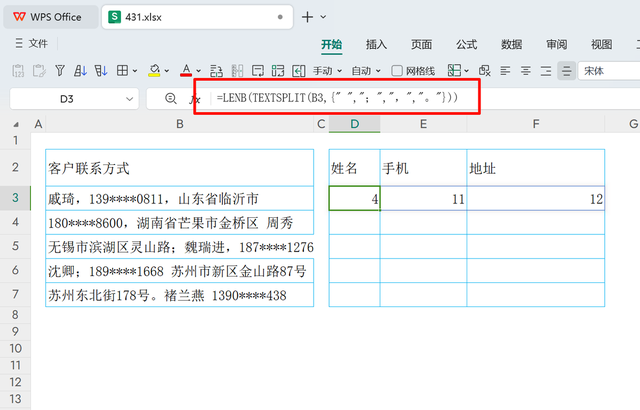Align text center
640x410 pixels.
(x=526, y=71)
